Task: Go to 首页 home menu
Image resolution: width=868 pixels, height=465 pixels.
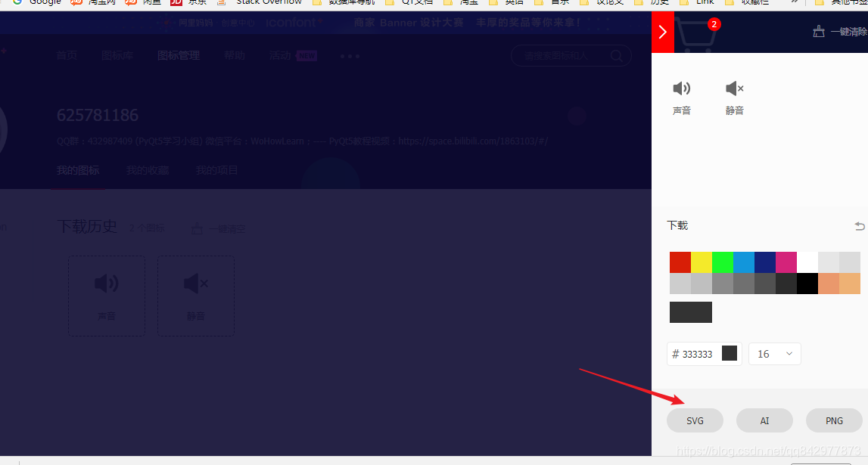Action: coord(67,55)
